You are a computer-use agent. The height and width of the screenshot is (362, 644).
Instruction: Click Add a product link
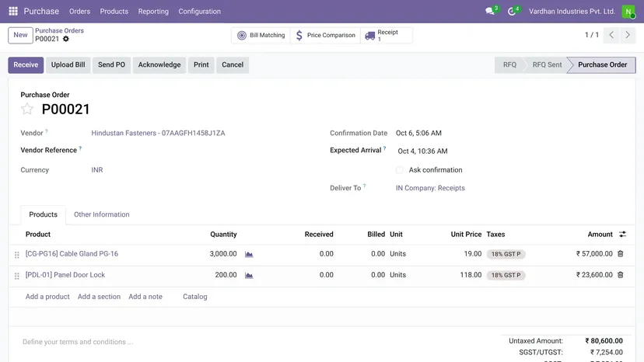pyautogui.click(x=47, y=297)
